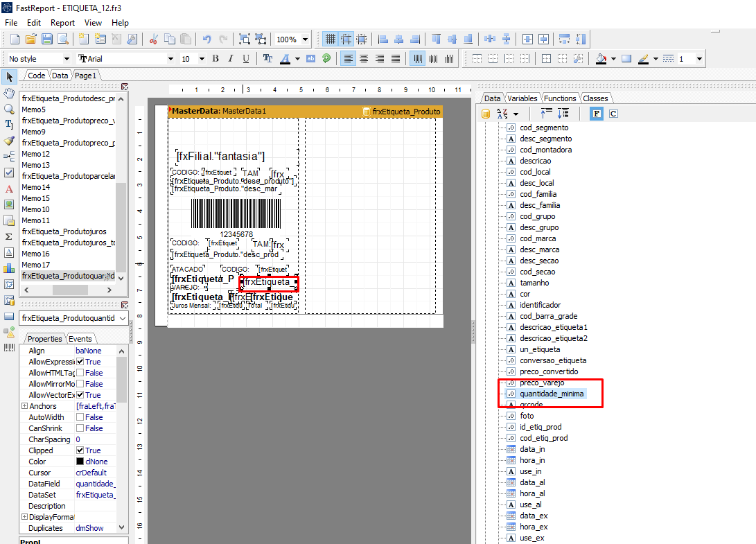Open the zoom percentage dropdown
The height and width of the screenshot is (544, 756).
coord(306,40)
